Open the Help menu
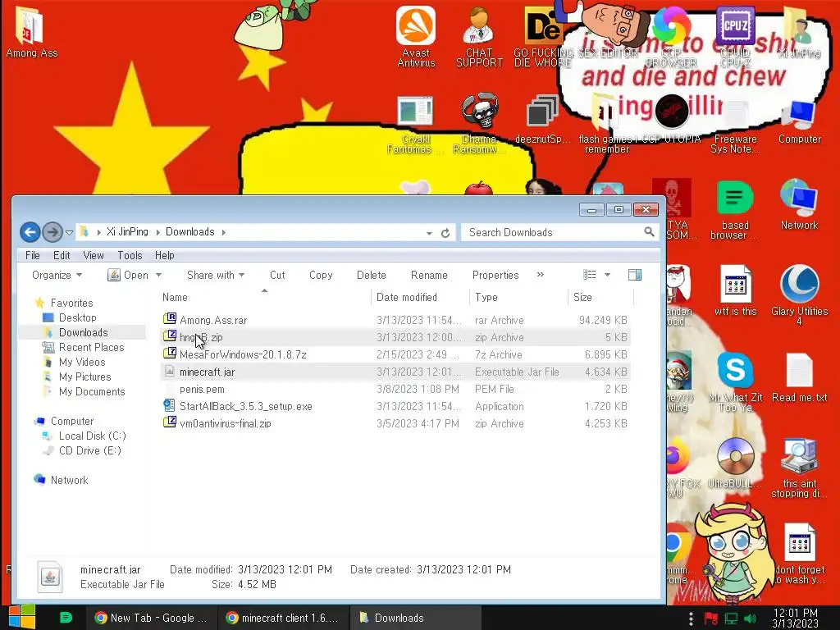840x630 pixels. tap(164, 256)
